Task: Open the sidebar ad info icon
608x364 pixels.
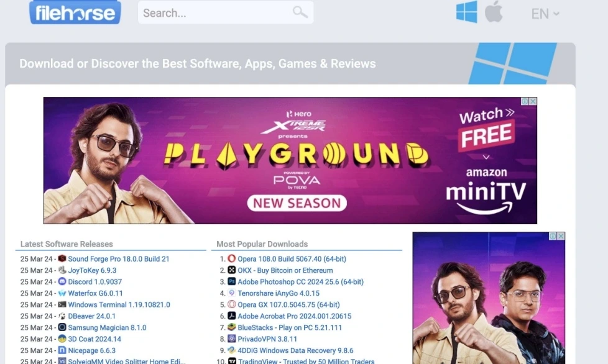Action: click(x=553, y=236)
